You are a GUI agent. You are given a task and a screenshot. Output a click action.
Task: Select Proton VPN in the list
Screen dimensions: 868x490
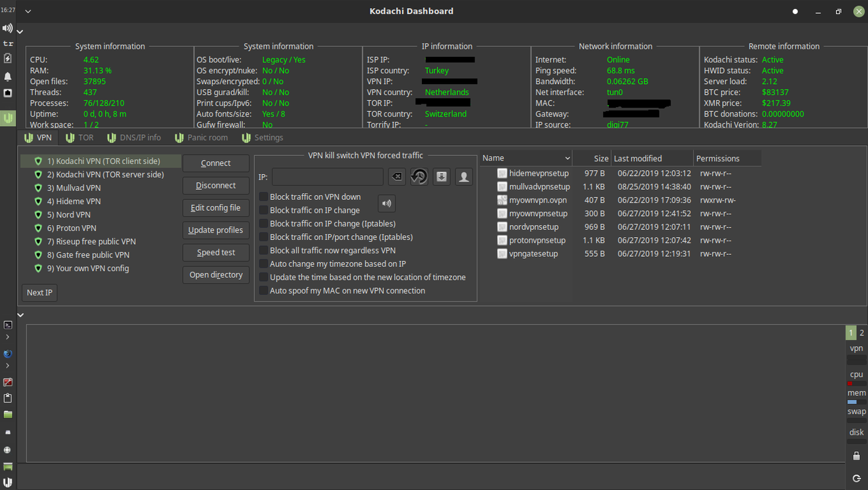click(100, 228)
